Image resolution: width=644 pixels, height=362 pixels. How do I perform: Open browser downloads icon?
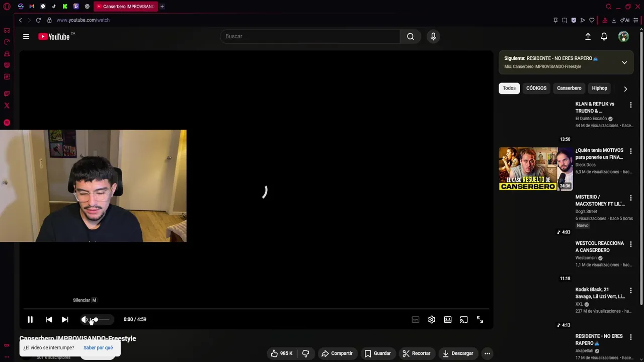pyautogui.click(x=614, y=20)
